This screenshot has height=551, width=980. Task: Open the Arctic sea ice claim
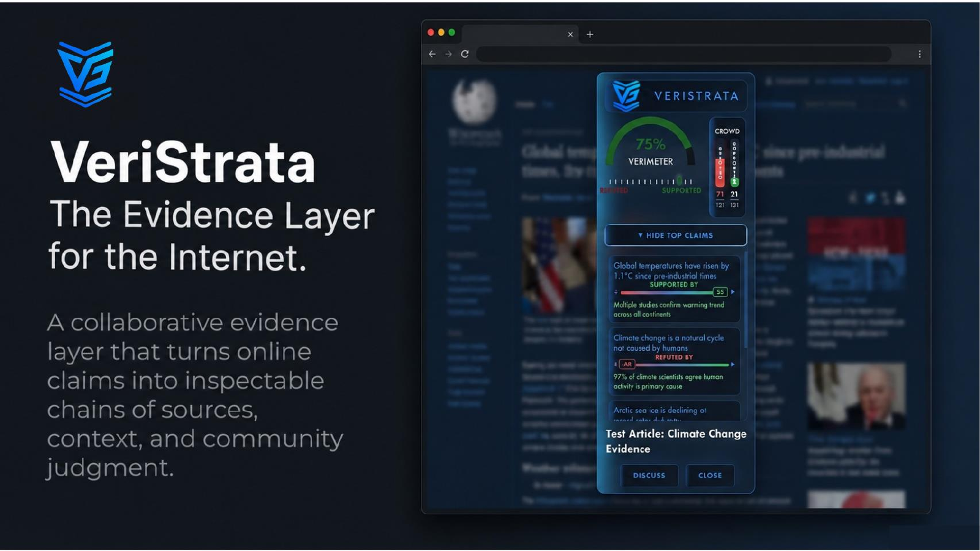coord(674,411)
